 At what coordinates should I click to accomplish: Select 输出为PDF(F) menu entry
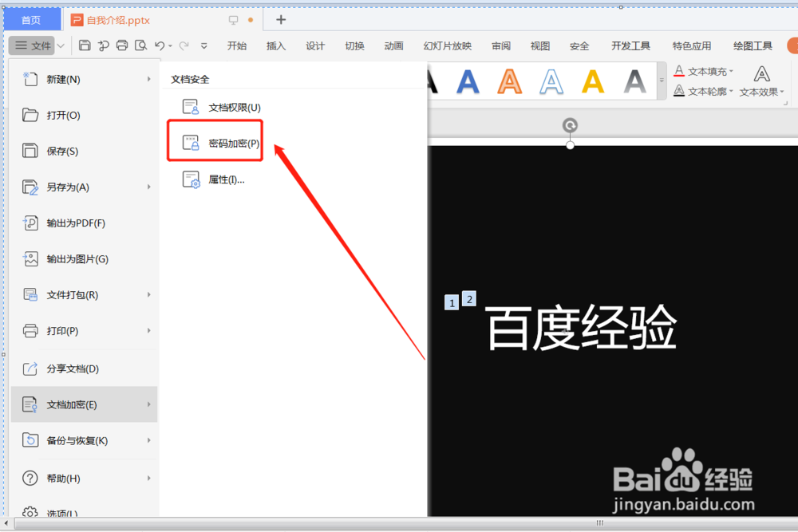[x=84, y=223]
